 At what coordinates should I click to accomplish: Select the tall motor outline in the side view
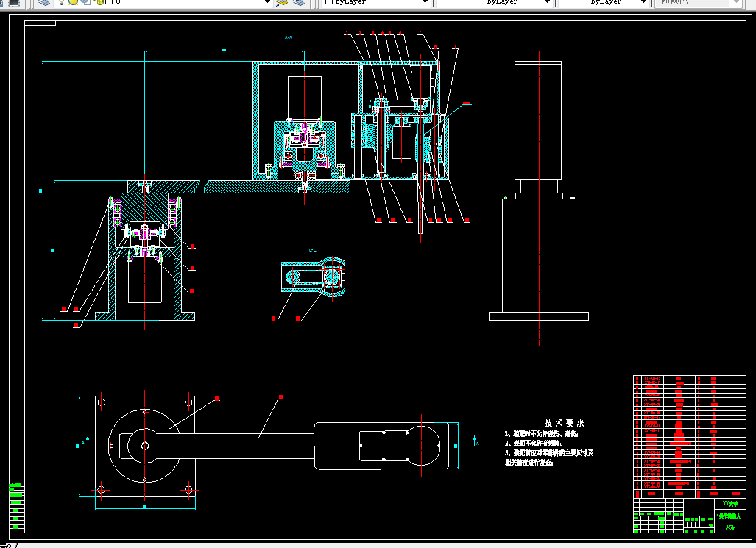click(538, 120)
